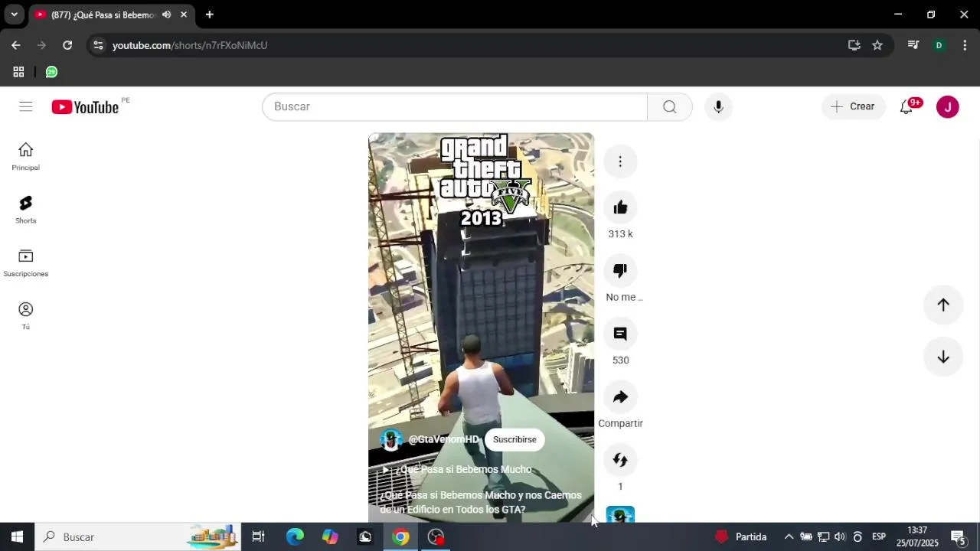Close the YouTube browser tab
The height and width of the screenshot is (551, 980).
click(x=184, y=15)
